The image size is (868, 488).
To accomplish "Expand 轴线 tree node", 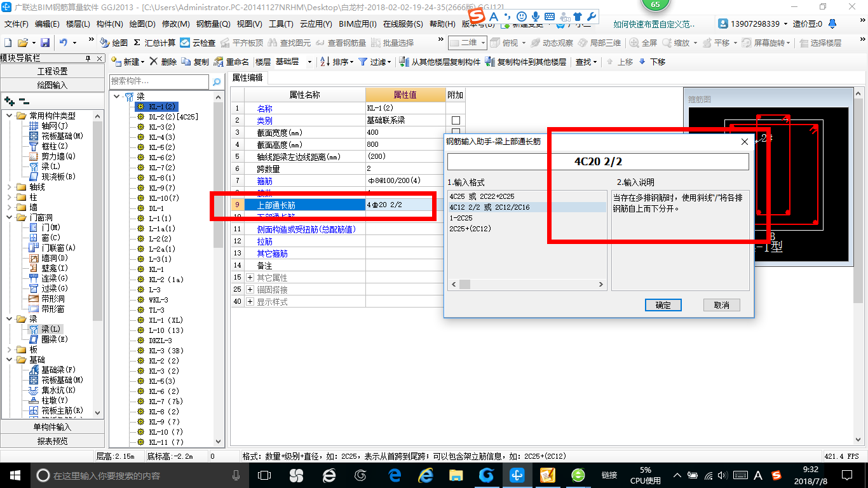I will click(10, 187).
